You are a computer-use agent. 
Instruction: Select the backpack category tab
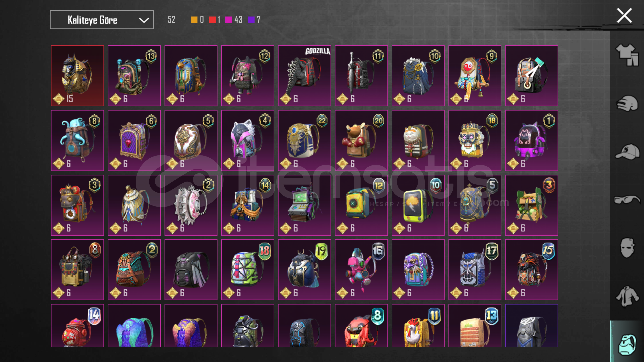(x=627, y=344)
